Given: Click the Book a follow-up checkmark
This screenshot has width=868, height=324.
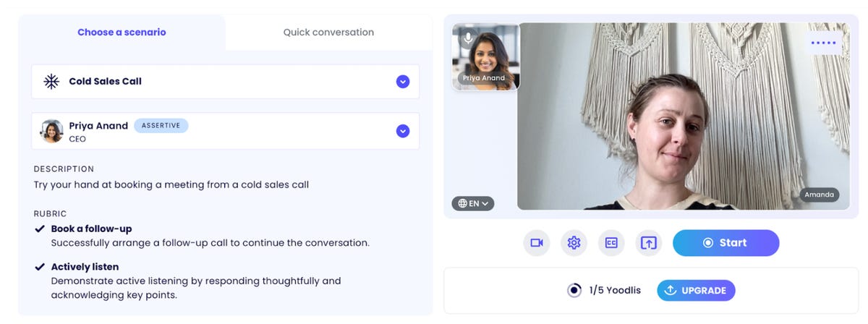Looking at the screenshot, I should tap(40, 229).
